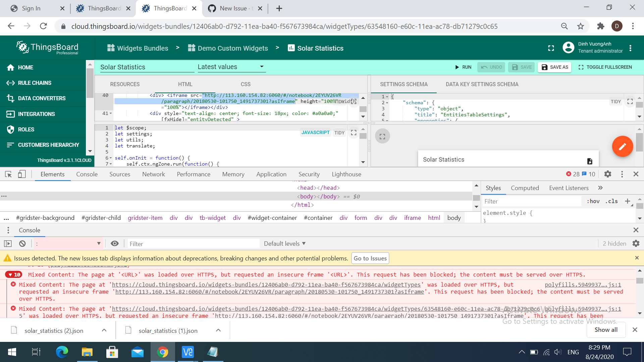
Task: Expand the JavaScript editor to fullscreen
Action: (353, 132)
